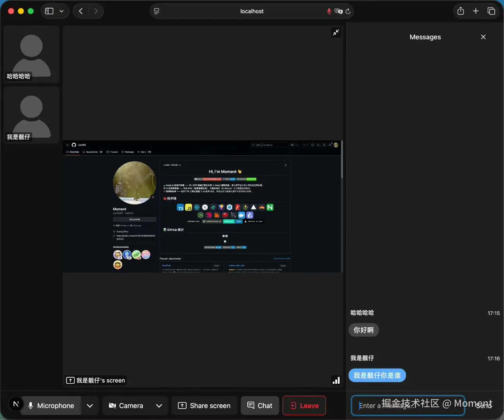This screenshot has width=504, height=420.
Task: Open a new tab with the plus icon
Action: pyautogui.click(x=476, y=11)
